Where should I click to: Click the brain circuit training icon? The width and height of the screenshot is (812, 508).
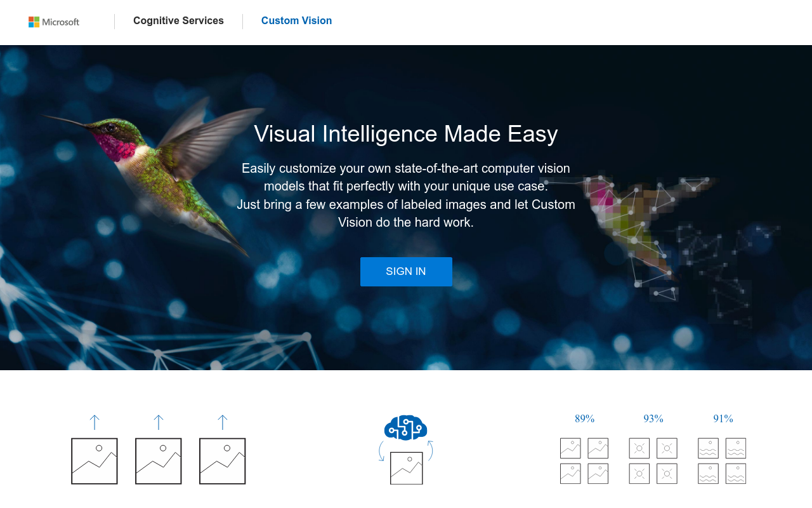[406, 427]
